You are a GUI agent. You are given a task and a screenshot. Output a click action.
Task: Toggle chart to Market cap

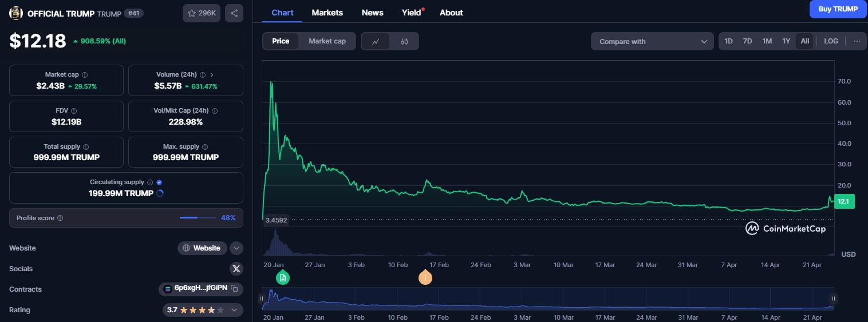[x=327, y=41]
